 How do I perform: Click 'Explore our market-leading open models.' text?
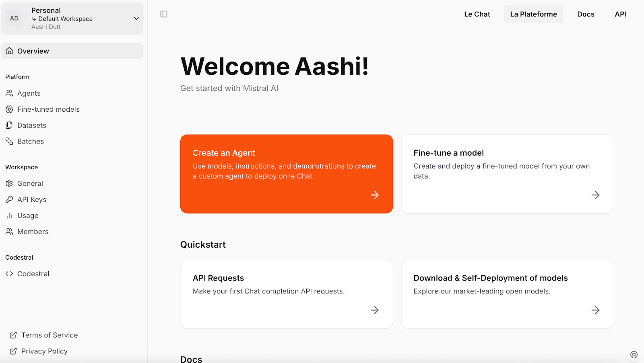482,291
